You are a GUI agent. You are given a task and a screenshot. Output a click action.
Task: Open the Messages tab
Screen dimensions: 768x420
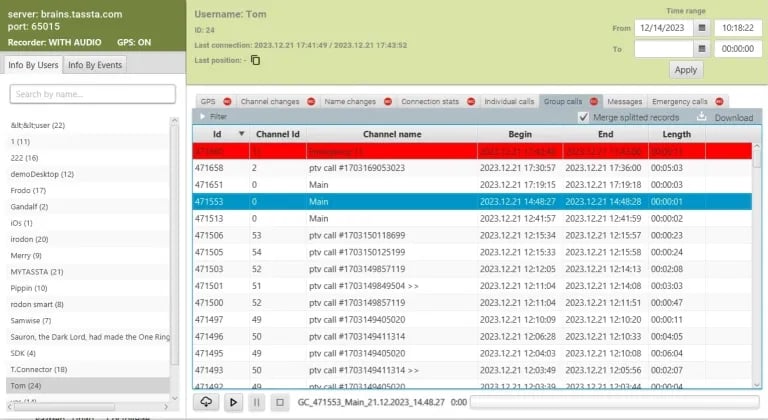pos(624,101)
